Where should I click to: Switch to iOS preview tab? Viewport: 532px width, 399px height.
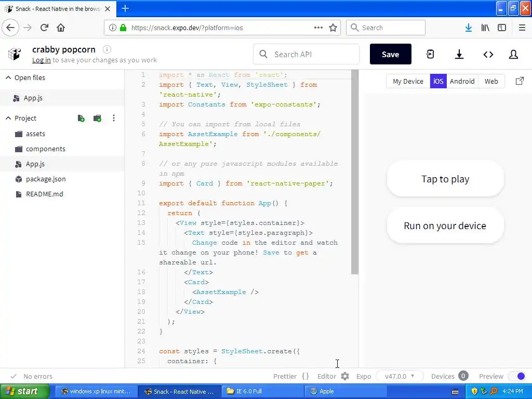tap(438, 82)
